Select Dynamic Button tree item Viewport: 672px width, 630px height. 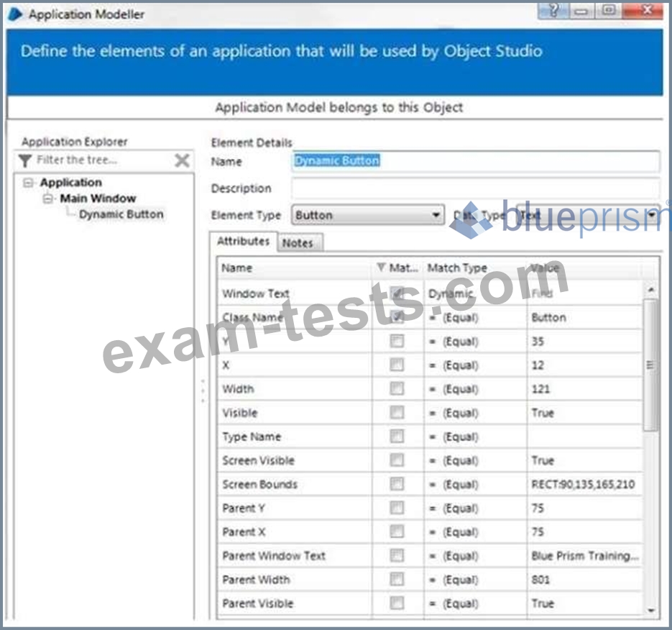click(121, 214)
